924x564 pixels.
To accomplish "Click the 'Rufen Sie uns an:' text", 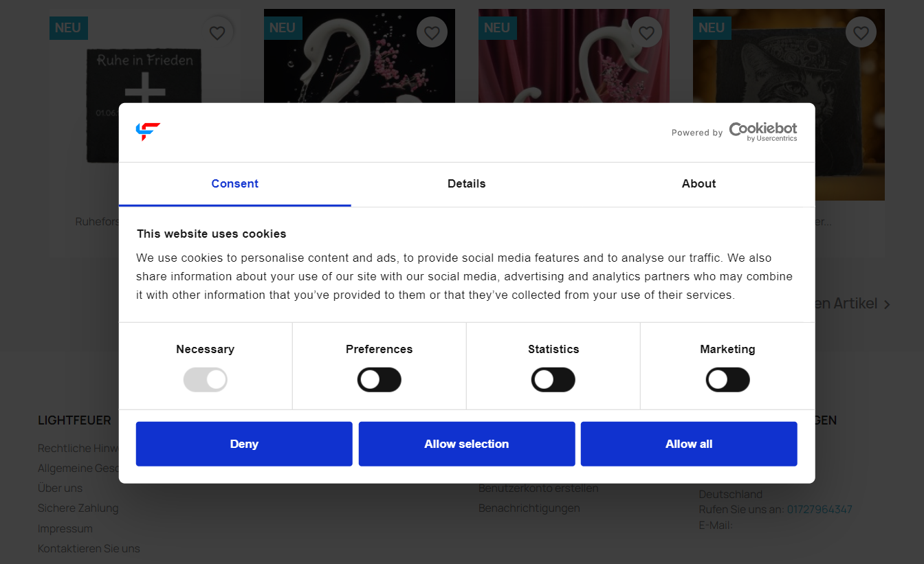I will [741, 510].
